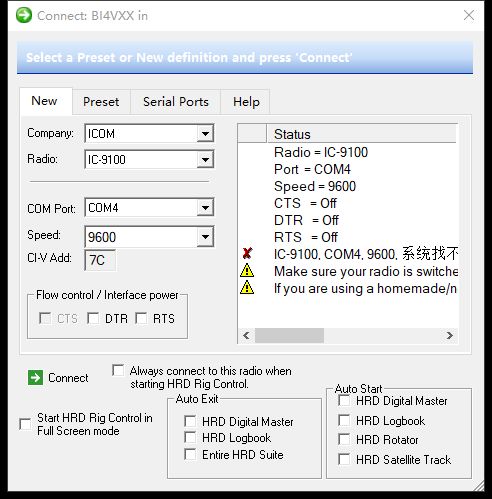
Task: Enable Always connect to this radio checkbox
Action: tap(118, 370)
